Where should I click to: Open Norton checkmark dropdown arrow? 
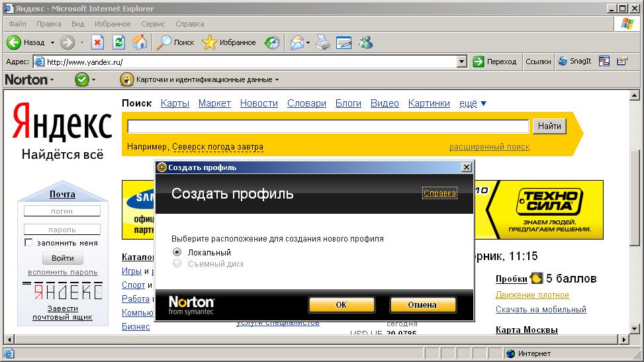pyautogui.click(x=93, y=79)
